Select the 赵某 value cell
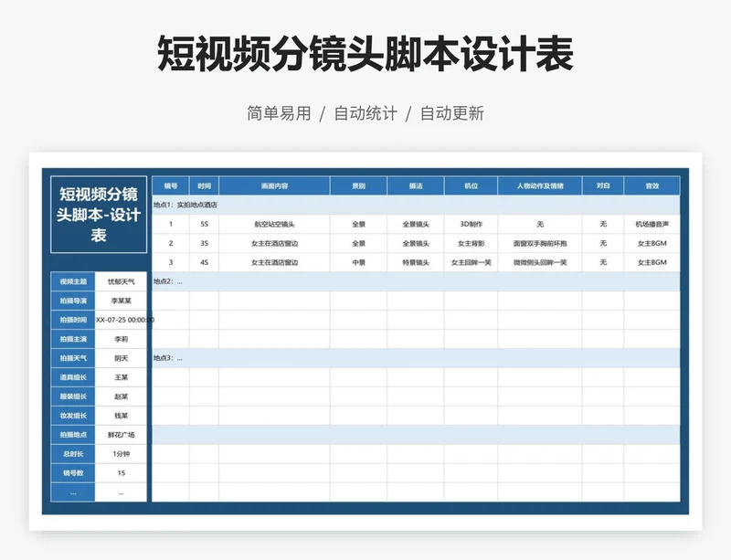Viewport: 731px width, 560px height. [x=121, y=396]
